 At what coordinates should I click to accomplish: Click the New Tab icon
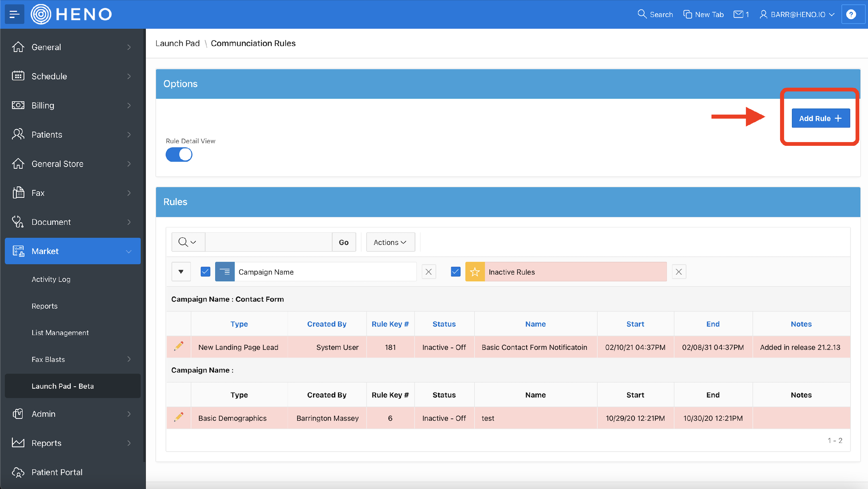[687, 14]
